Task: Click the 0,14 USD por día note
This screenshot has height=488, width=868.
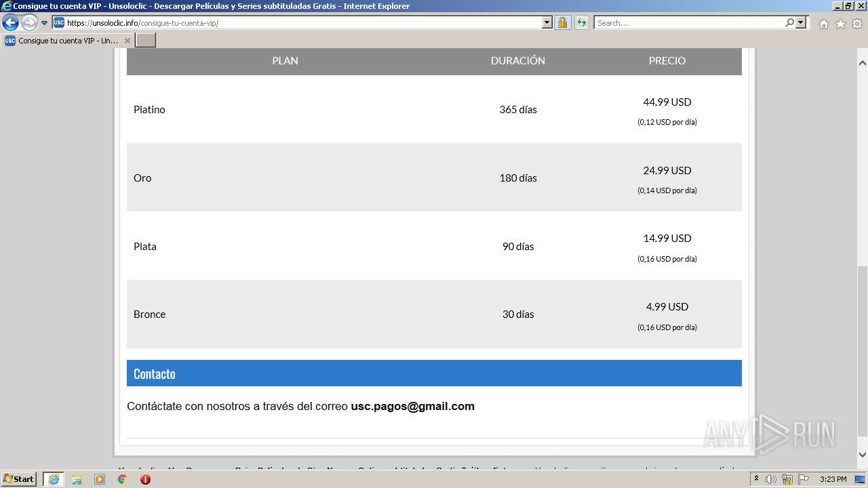Action: pos(667,190)
